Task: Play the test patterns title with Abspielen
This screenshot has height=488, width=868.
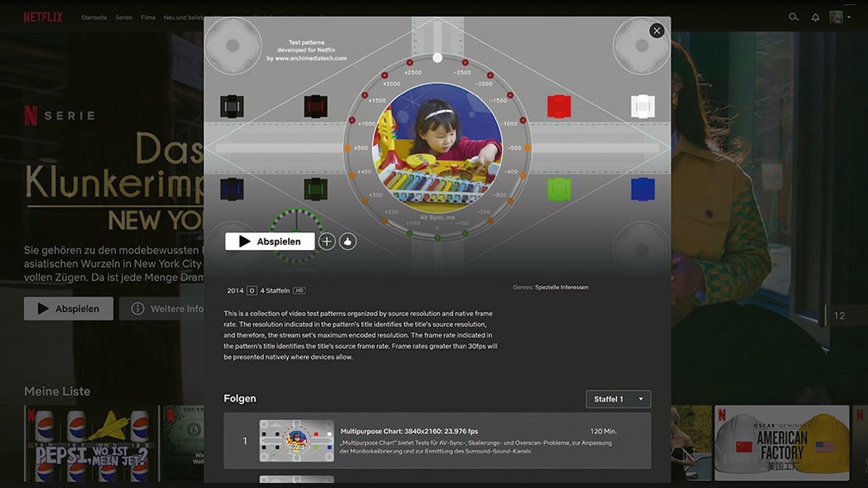Action: click(270, 241)
